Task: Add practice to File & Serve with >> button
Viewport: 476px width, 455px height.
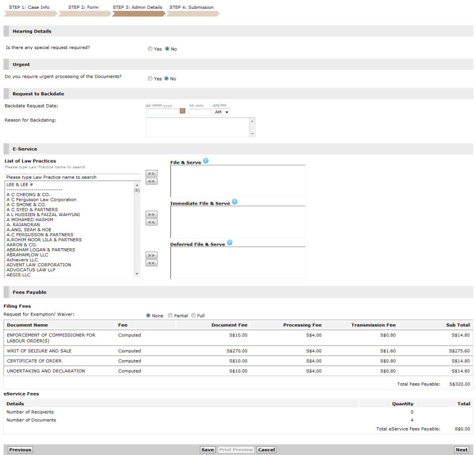Action: tap(151, 174)
